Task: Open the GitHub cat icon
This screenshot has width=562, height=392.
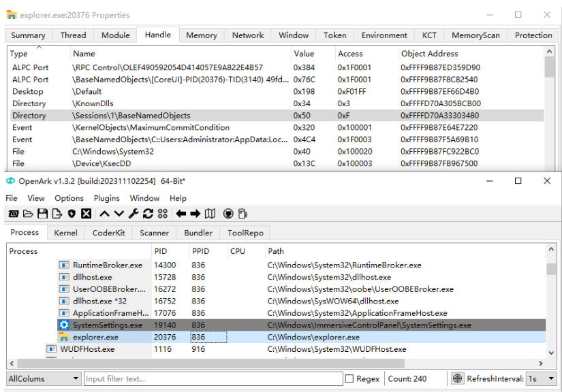Action: pos(228,214)
